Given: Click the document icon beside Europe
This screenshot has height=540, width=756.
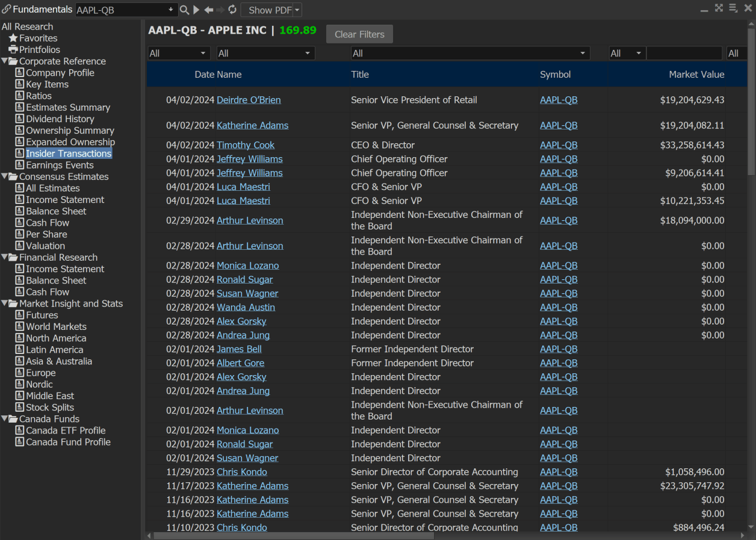Looking at the screenshot, I should 20,373.
